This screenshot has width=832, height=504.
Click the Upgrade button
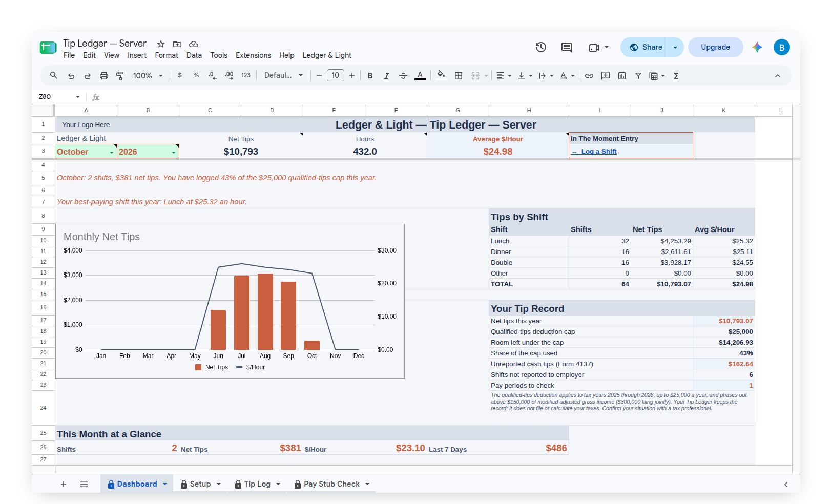(715, 47)
